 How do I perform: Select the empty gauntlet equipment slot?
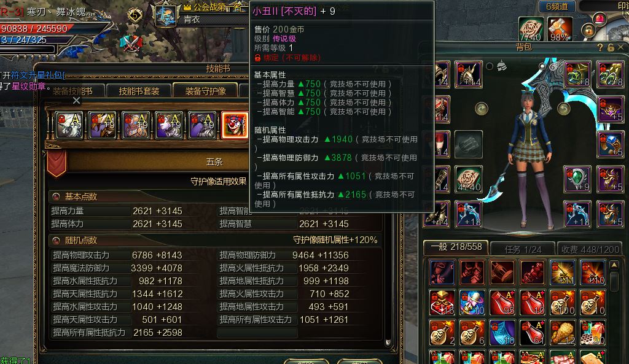tap(469, 144)
